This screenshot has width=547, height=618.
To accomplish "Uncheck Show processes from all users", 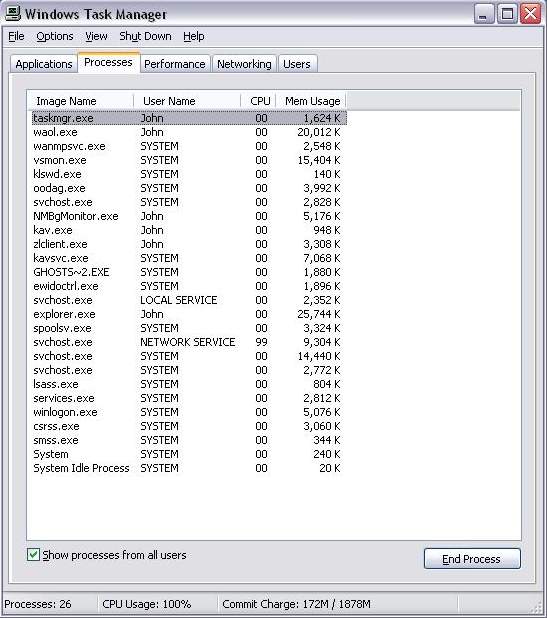I will [33, 555].
